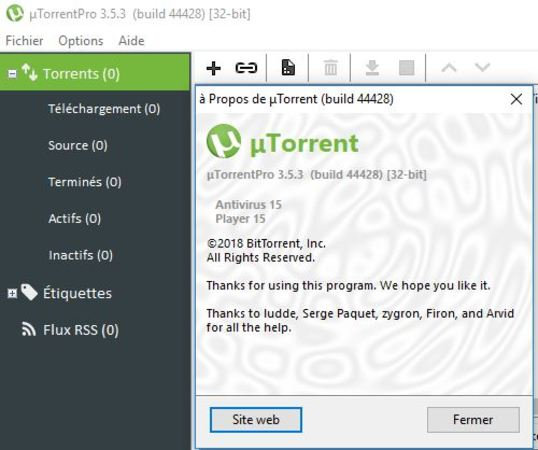This screenshot has width=538, height=450.
Task: Click the Create New Torrent file icon
Action: pos(288,68)
